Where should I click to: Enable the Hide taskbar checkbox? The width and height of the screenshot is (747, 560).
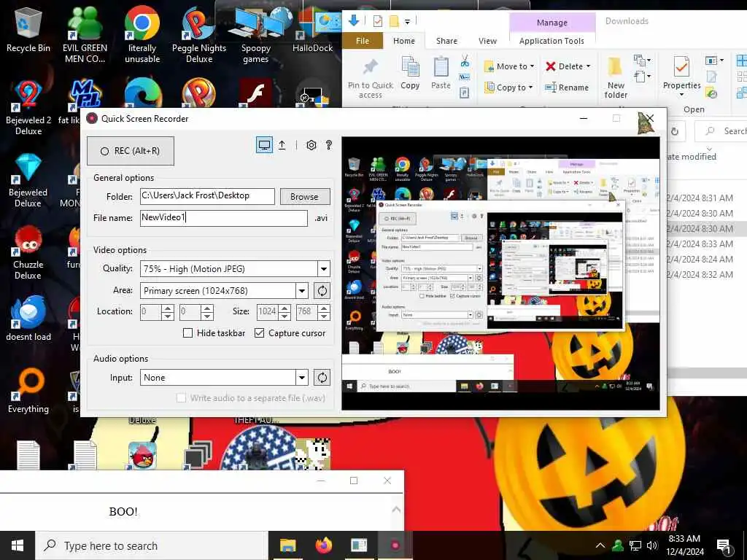187,332
